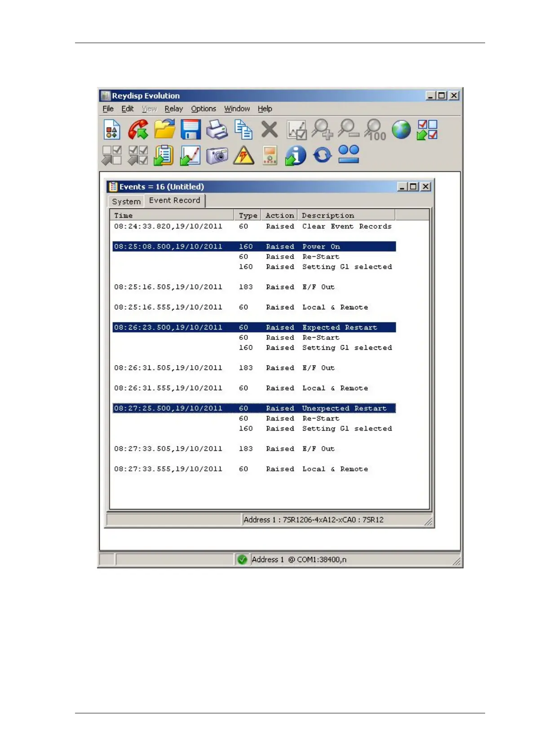Select the Expected Restart event at 08:26:23.500
The height and width of the screenshot is (756, 535).
(254, 327)
